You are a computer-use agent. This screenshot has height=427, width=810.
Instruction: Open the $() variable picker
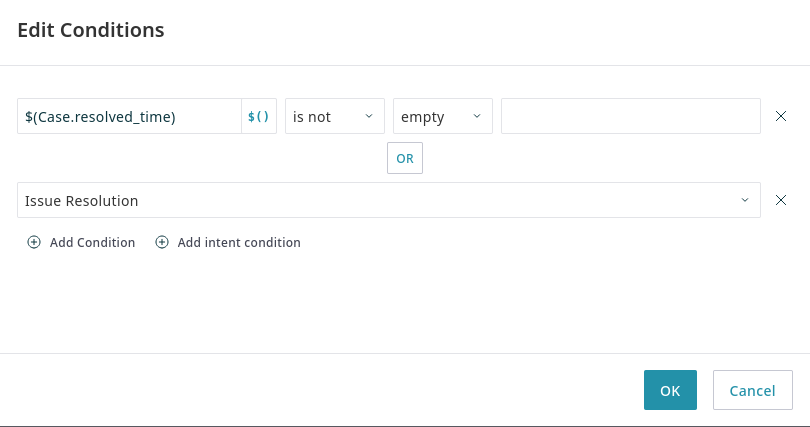click(259, 116)
